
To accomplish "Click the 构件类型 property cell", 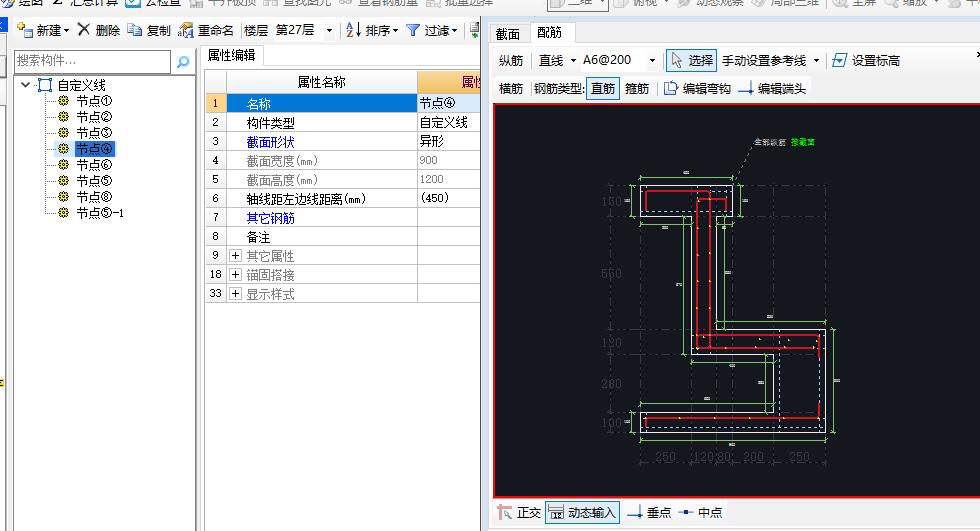I will click(x=321, y=122).
